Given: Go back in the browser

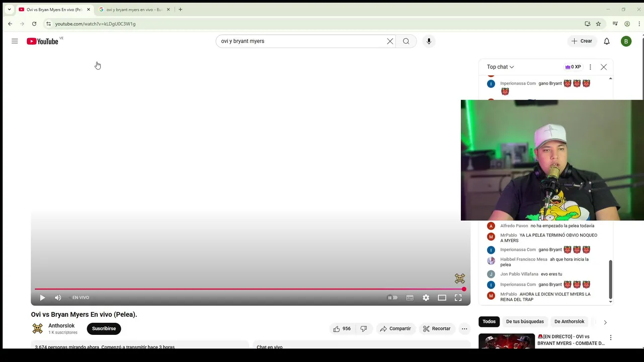Looking at the screenshot, I should coord(10,24).
